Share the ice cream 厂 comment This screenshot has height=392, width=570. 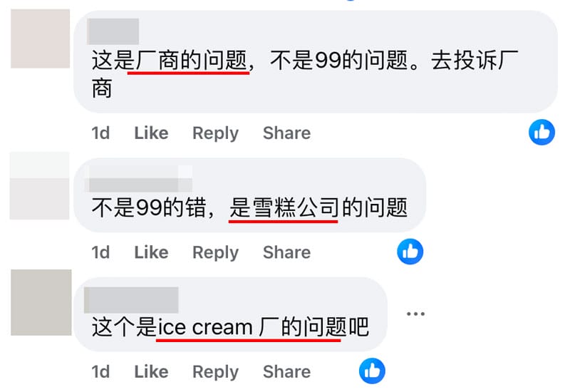pyautogui.click(x=287, y=371)
